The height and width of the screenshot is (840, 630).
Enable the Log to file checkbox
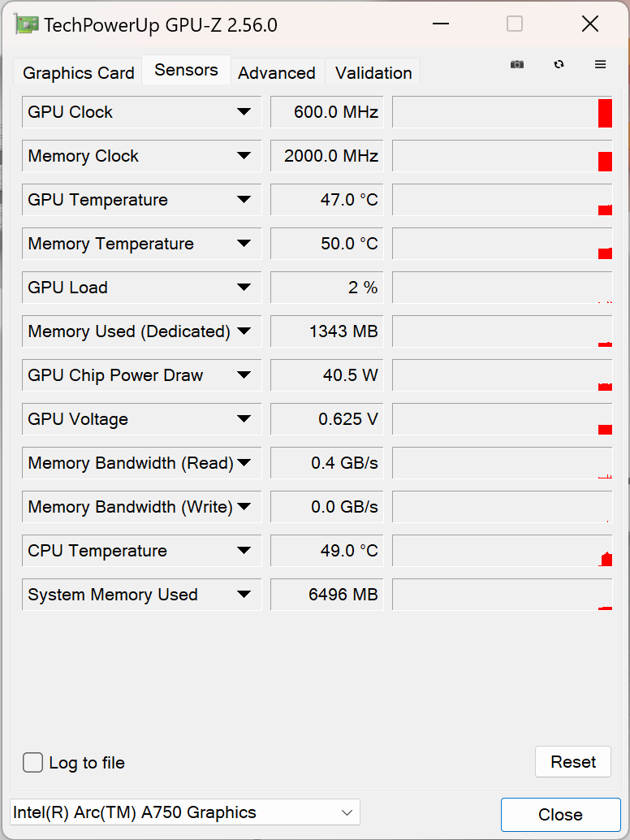click(x=33, y=763)
